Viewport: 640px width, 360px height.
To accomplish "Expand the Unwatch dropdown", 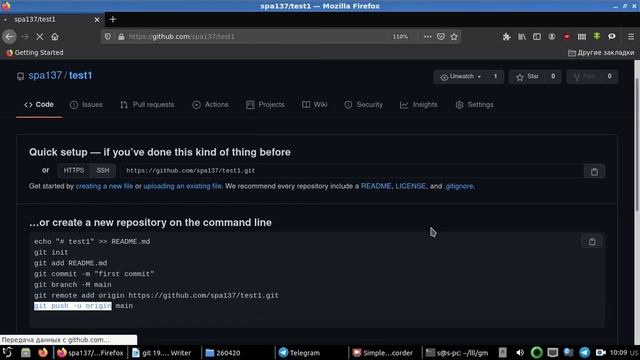I will point(461,76).
